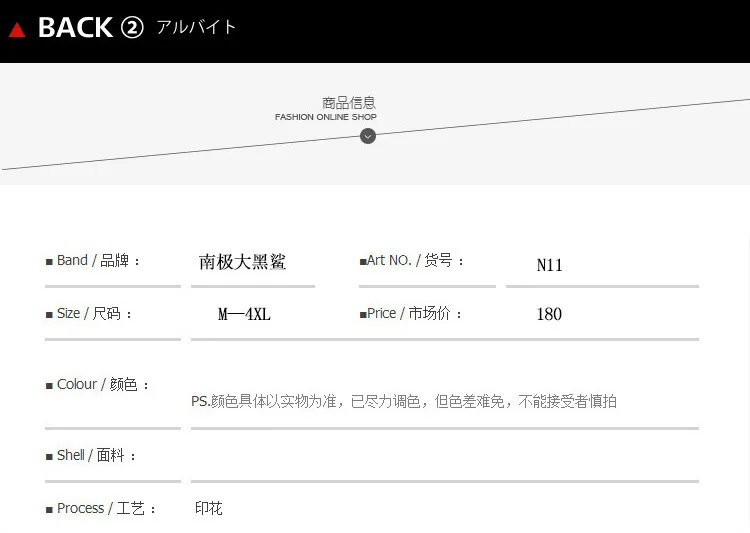Click the market price value 180
Screen dimensions: 750x533
pyautogui.click(x=549, y=314)
